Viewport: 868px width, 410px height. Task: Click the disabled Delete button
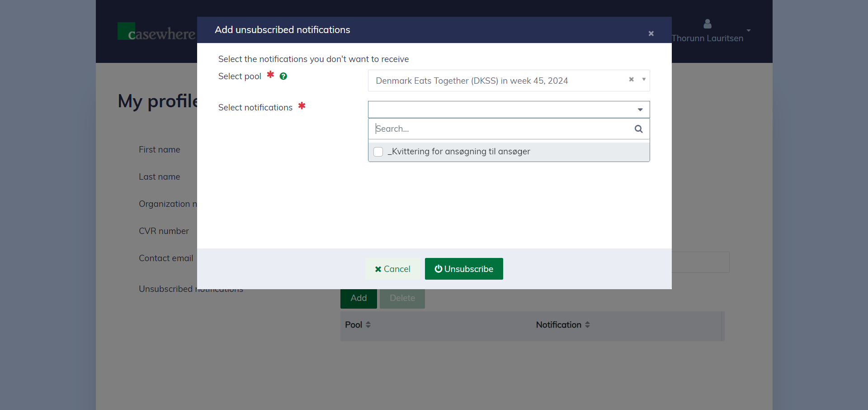(402, 298)
